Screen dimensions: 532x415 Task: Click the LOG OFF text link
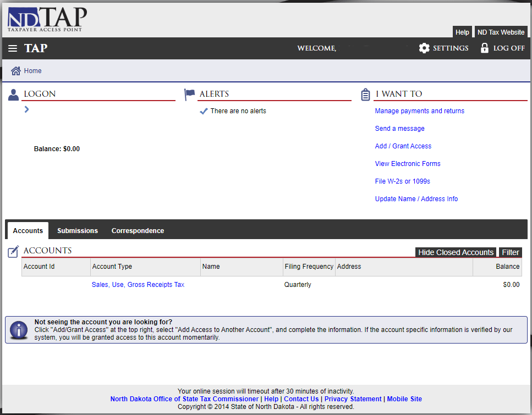509,48
